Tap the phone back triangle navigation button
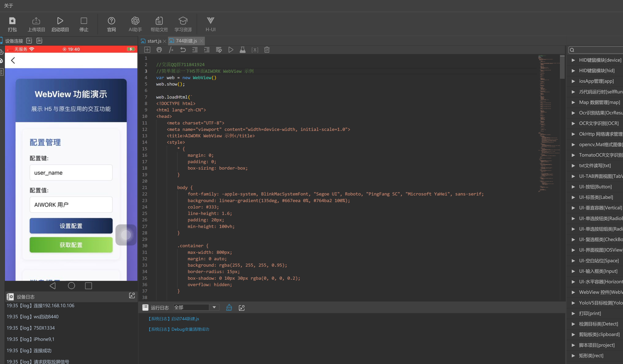Image resolution: width=623 pixels, height=364 pixels. coord(53,286)
